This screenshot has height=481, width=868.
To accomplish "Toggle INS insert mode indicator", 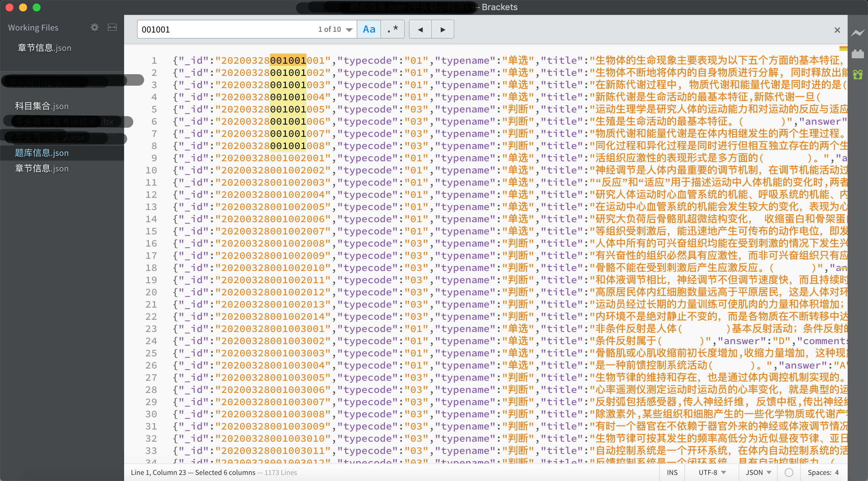I will point(672,473).
